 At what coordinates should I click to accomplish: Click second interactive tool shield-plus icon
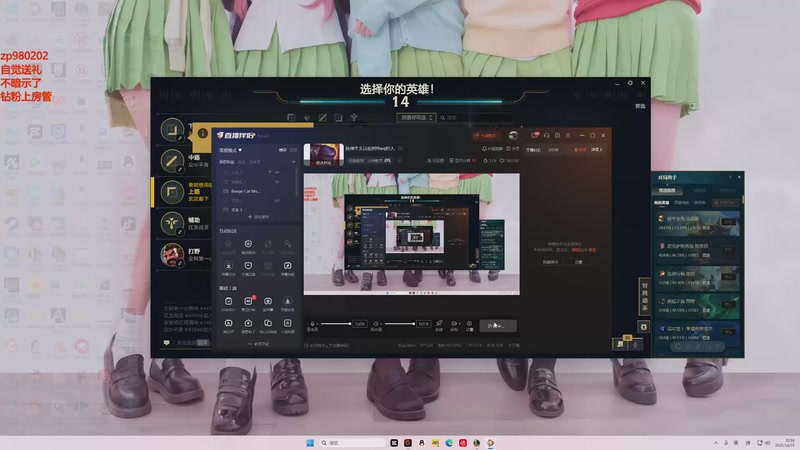248,246
